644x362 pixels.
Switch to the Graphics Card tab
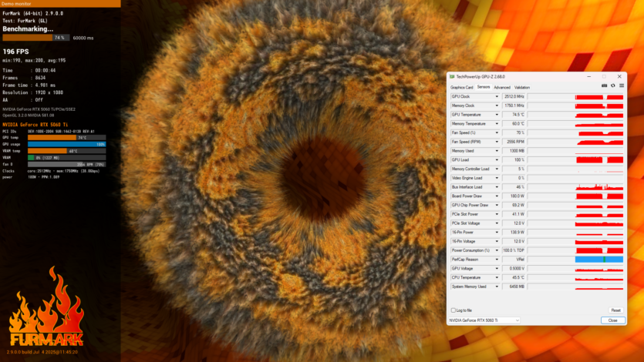[462, 87]
